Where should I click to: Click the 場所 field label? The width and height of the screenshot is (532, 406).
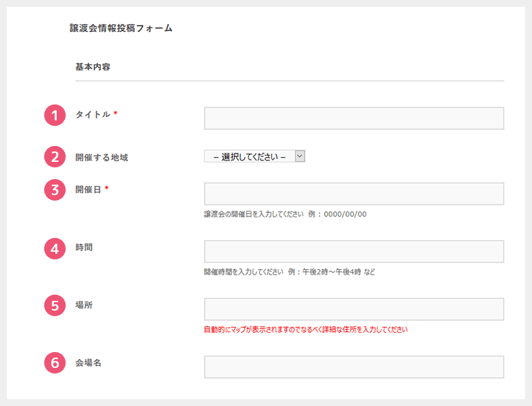pyautogui.click(x=84, y=305)
